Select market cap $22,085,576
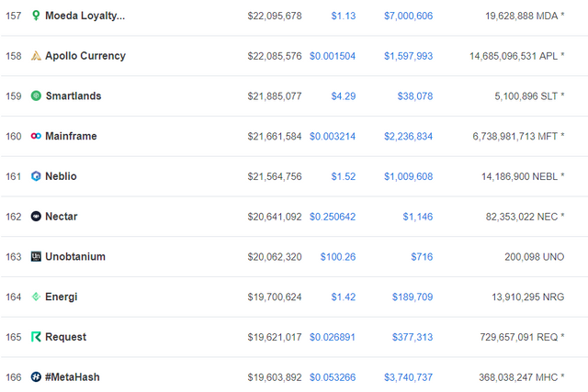This screenshot has width=588, height=392. (275, 56)
